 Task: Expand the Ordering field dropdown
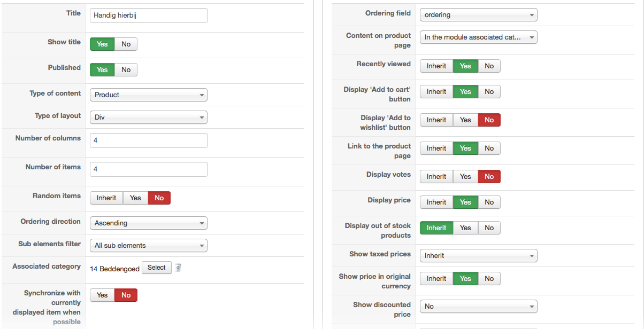tap(478, 14)
